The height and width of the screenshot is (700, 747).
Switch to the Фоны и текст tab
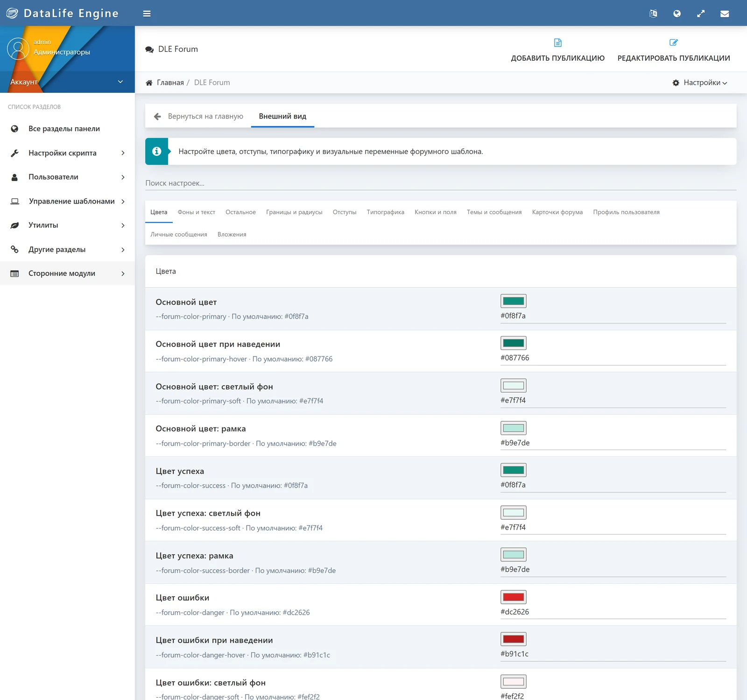point(196,212)
